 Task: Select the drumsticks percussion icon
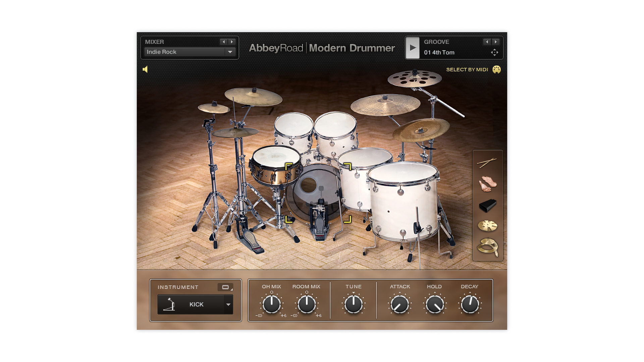click(487, 163)
